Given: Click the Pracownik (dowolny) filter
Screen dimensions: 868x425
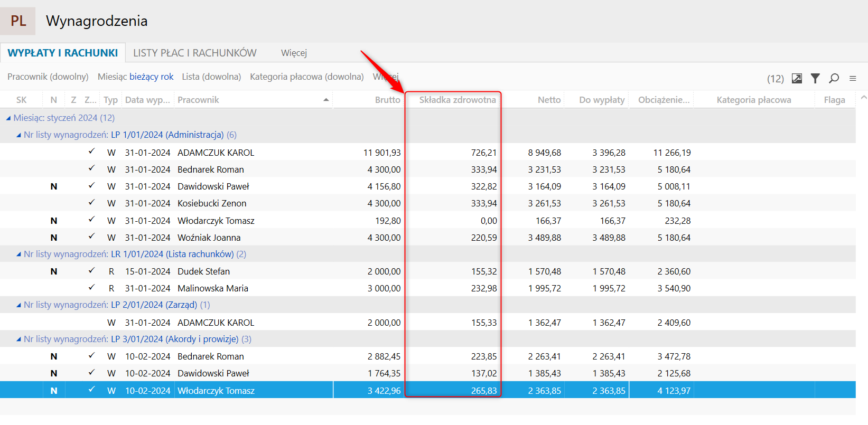Looking at the screenshot, I should pos(48,77).
